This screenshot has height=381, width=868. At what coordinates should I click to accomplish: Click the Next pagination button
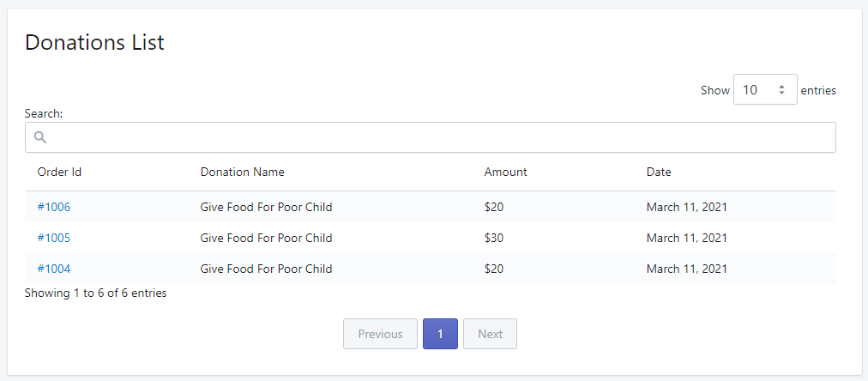click(490, 334)
